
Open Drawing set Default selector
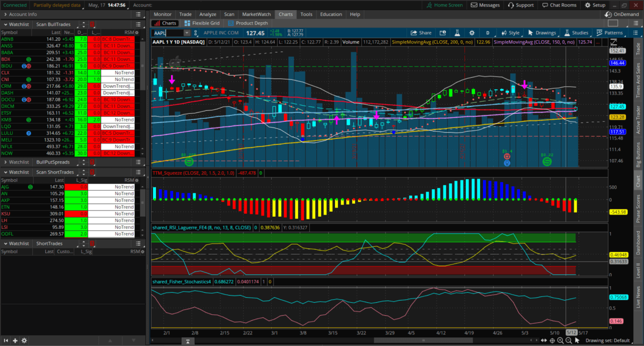coord(608,341)
